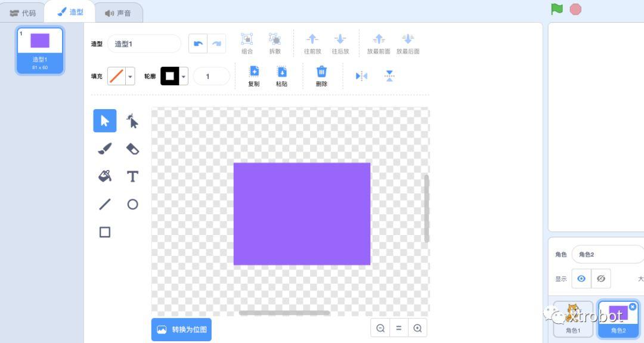Screen dimensions: 644x343
Task: Hide the sprite with crossed-eye button
Action: click(x=601, y=279)
